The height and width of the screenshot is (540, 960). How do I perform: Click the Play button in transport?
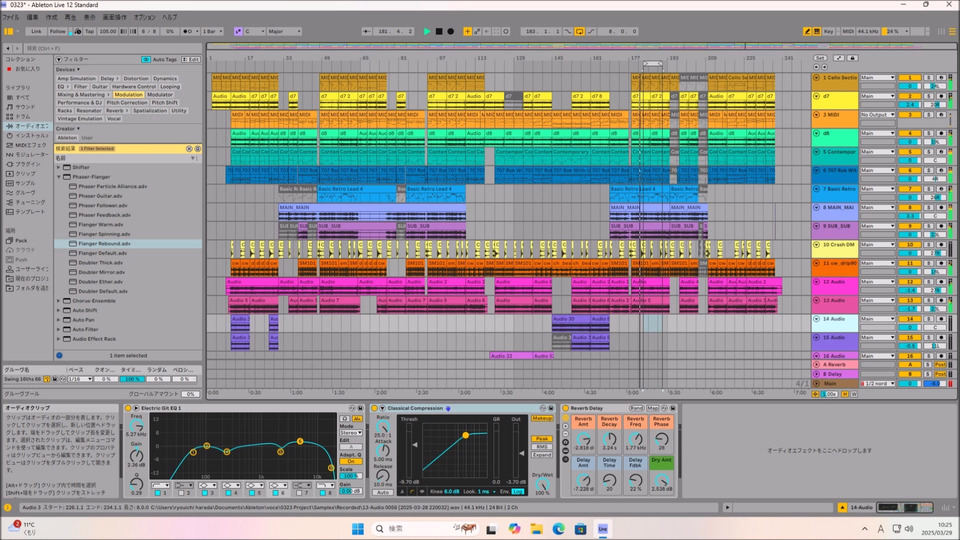pos(427,31)
